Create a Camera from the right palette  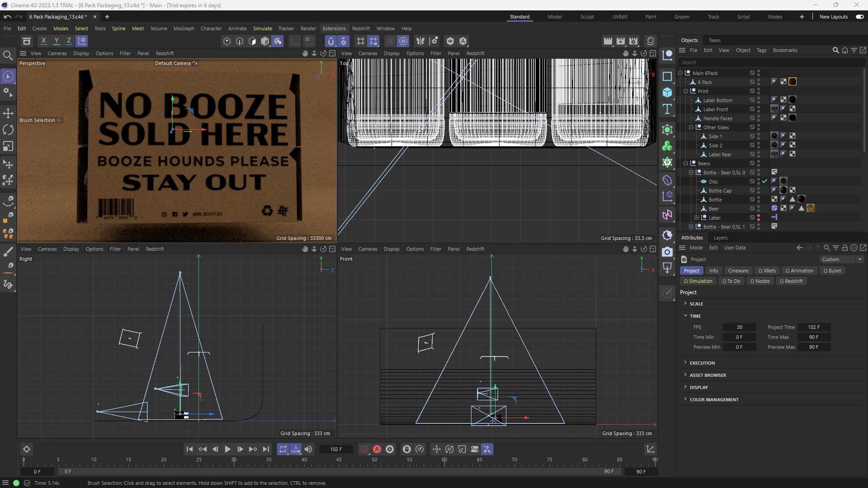coord(668,253)
